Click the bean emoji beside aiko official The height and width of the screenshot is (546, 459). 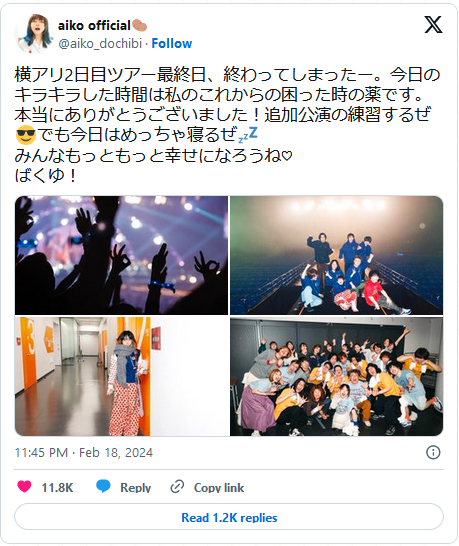(x=139, y=26)
